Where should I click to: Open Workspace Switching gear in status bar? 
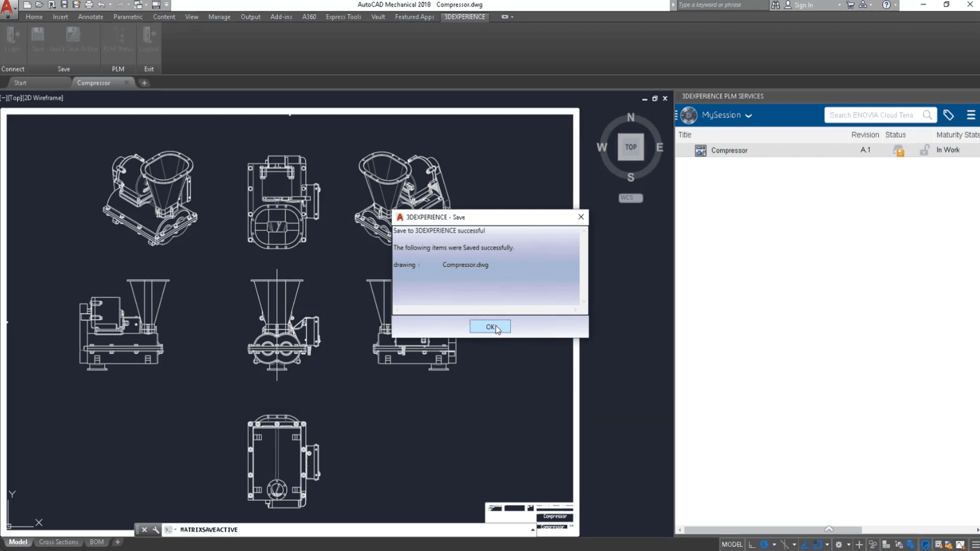pyautogui.click(x=839, y=545)
